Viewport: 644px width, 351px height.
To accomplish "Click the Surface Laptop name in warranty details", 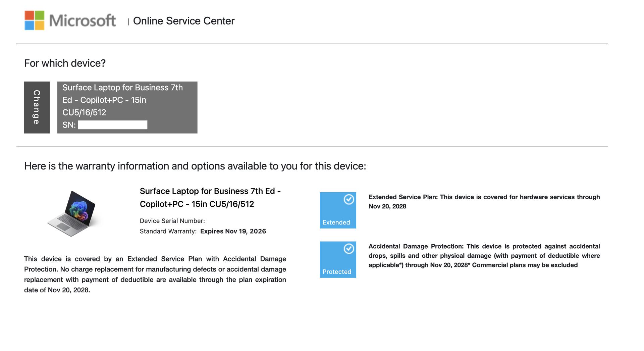I will pos(210,197).
